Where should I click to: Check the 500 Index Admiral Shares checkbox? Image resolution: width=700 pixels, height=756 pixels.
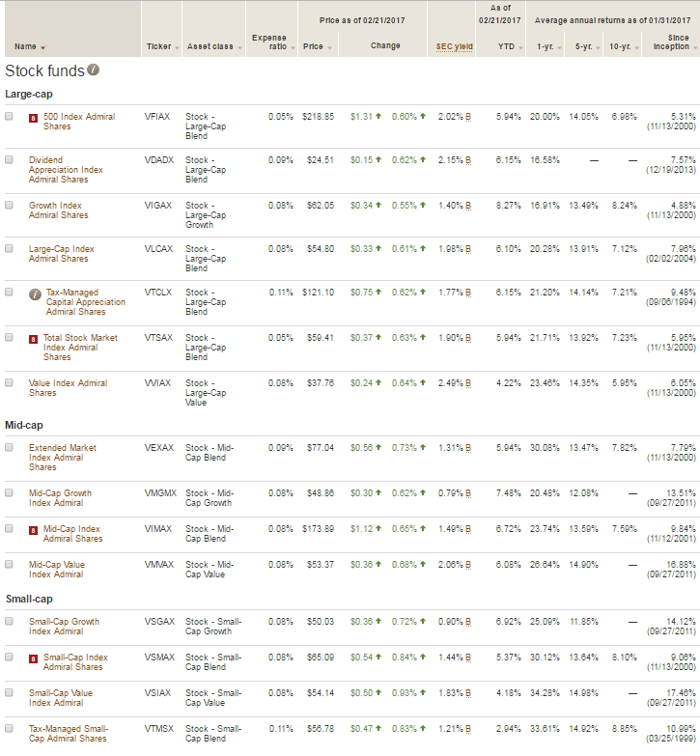pyautogui.click(x=9, y=116)
